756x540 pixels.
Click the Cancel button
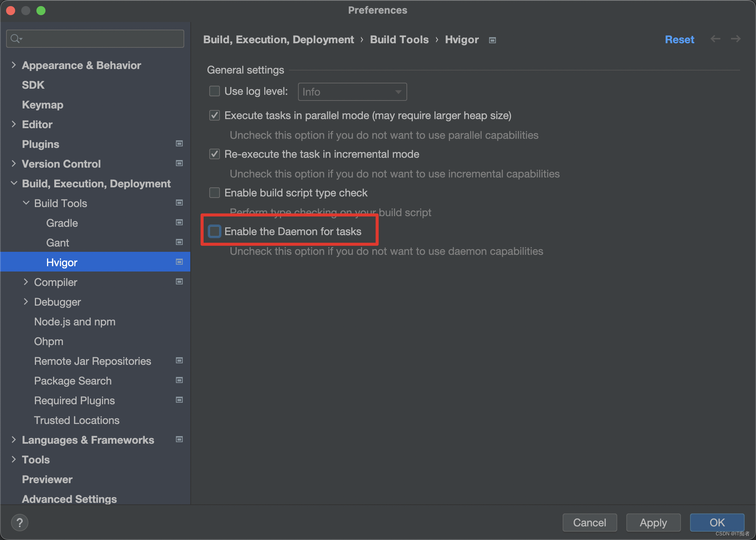pyautogui.click(x=590, y=523)
